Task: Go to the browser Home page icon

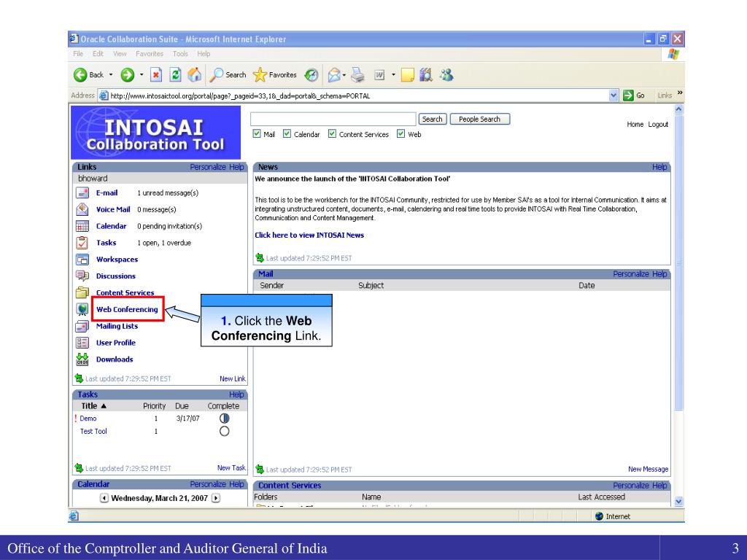Action: point(194,75)
